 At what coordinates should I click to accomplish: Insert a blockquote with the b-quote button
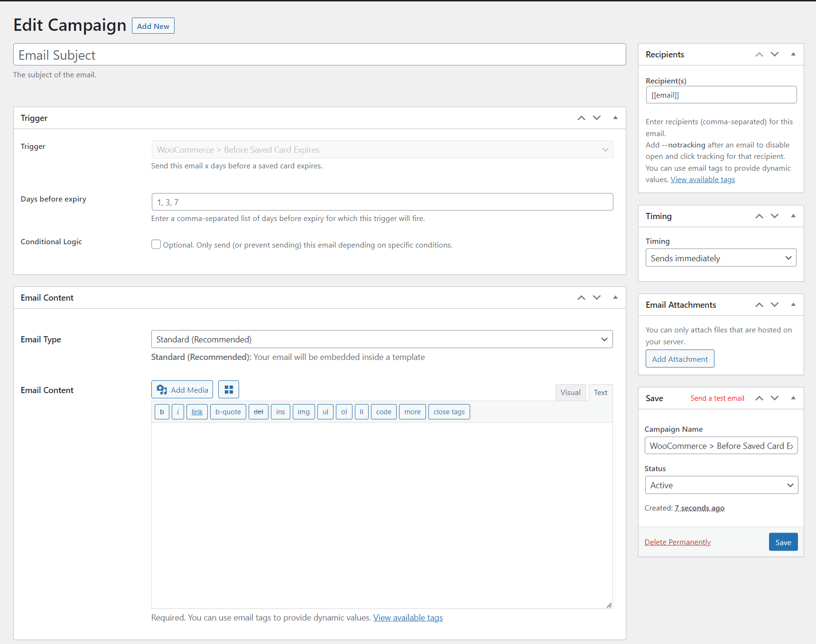228,412
